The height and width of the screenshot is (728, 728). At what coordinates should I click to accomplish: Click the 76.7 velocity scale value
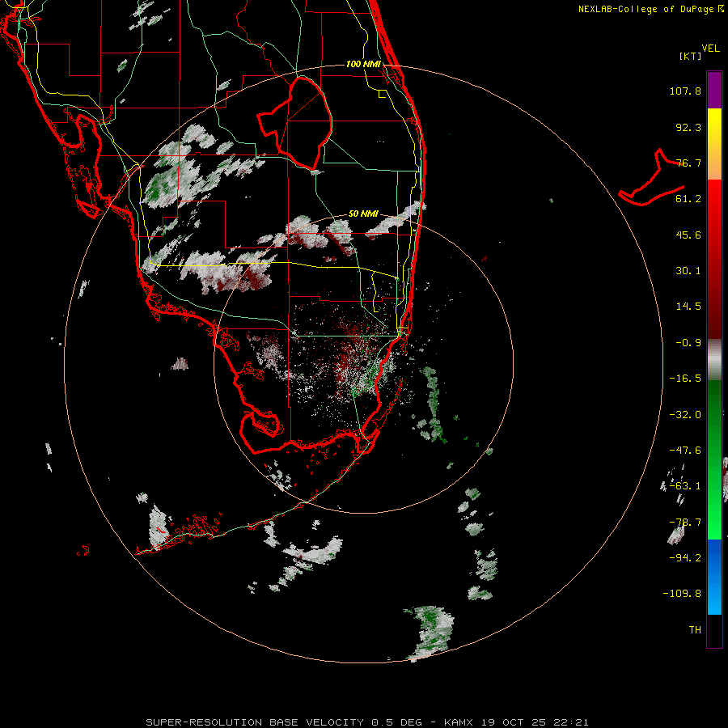click(688, 163)
